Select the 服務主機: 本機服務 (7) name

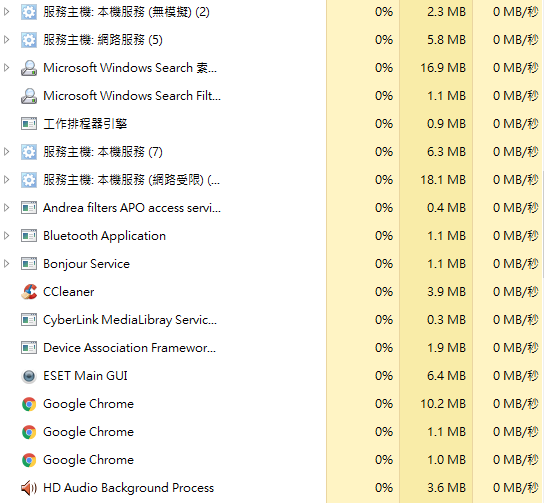[x=103, y=152]
